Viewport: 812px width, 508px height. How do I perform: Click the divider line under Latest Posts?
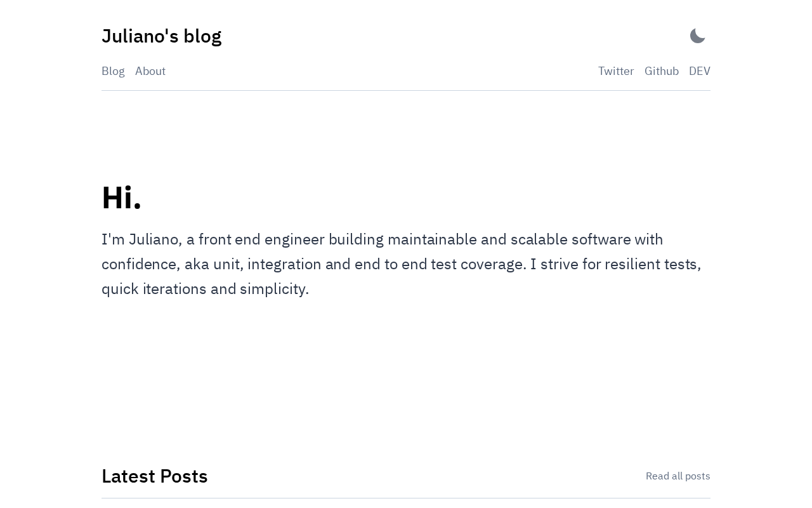(406, 498)
